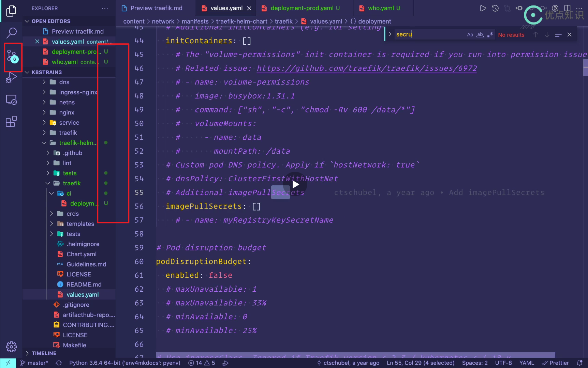The image size is (588, 368).
Task: Open the Explorer view in activity bar
Action: 11,11
